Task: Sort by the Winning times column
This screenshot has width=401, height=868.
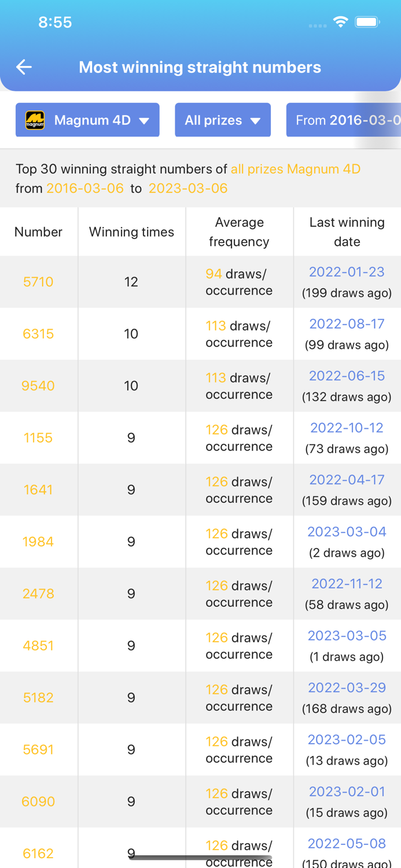Action: pos(131,231)
